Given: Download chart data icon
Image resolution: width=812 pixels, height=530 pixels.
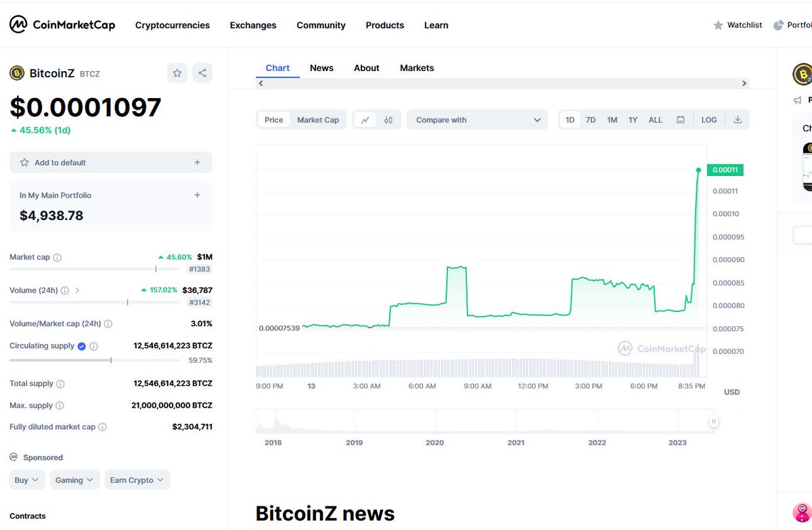Looking at the screenshot, I should click(738, 120).
